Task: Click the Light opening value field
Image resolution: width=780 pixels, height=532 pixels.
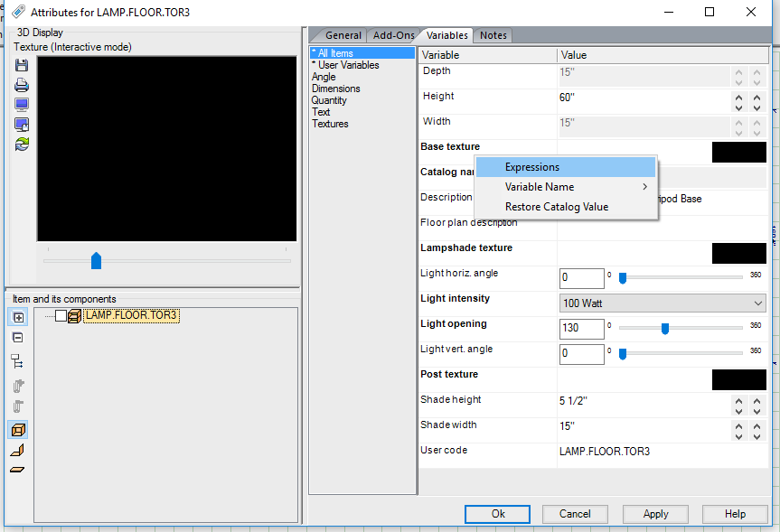Action: (582, 329)
